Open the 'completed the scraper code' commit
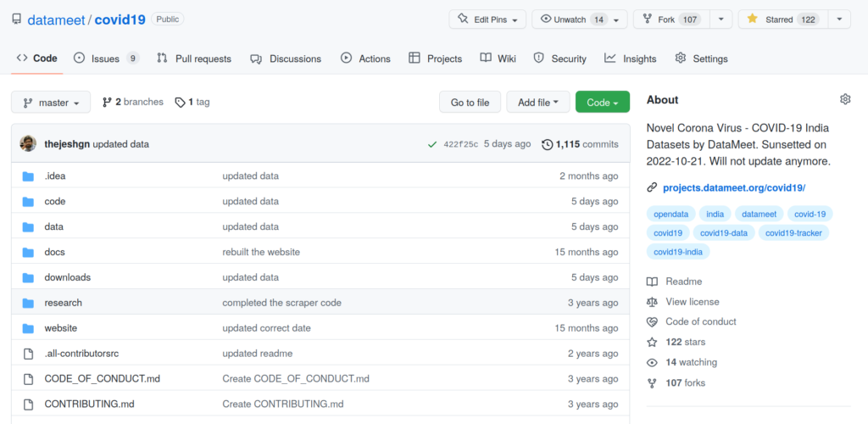This screenshot has height=424, width=868. 281,303
